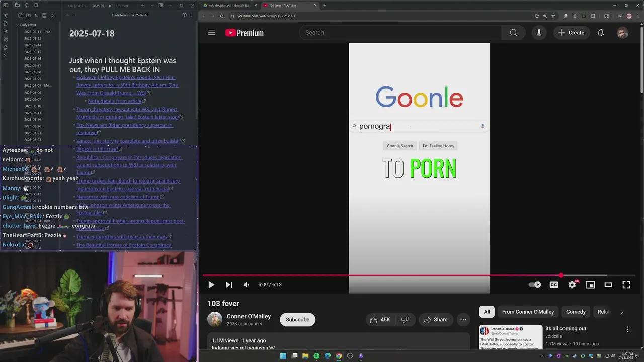Screen dimensions: 644x362
Task: Reload the YouTube page
Action: point(222,16)
